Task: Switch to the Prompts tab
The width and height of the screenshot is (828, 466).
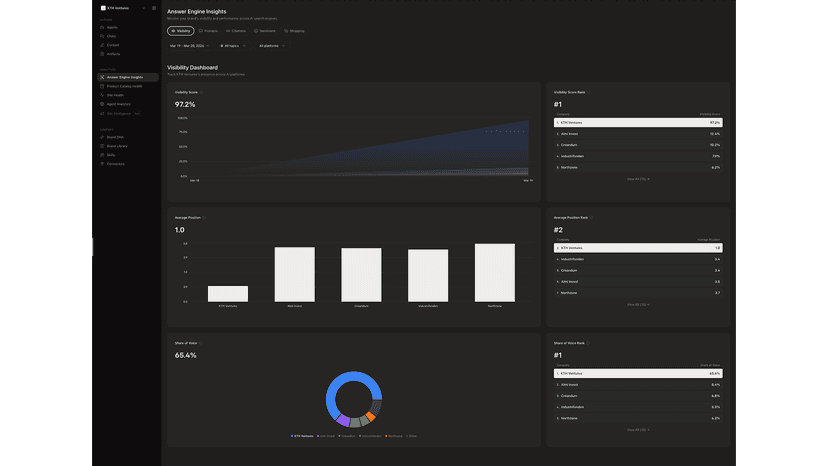Action: (x=208, y=31)
